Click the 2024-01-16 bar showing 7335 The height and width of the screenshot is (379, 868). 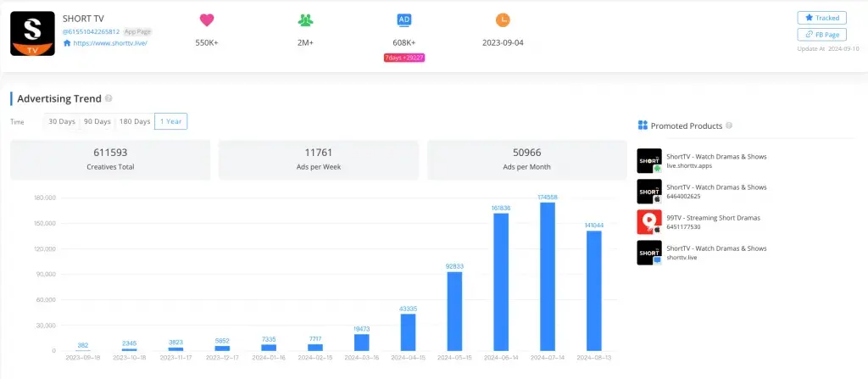(269, 348)
